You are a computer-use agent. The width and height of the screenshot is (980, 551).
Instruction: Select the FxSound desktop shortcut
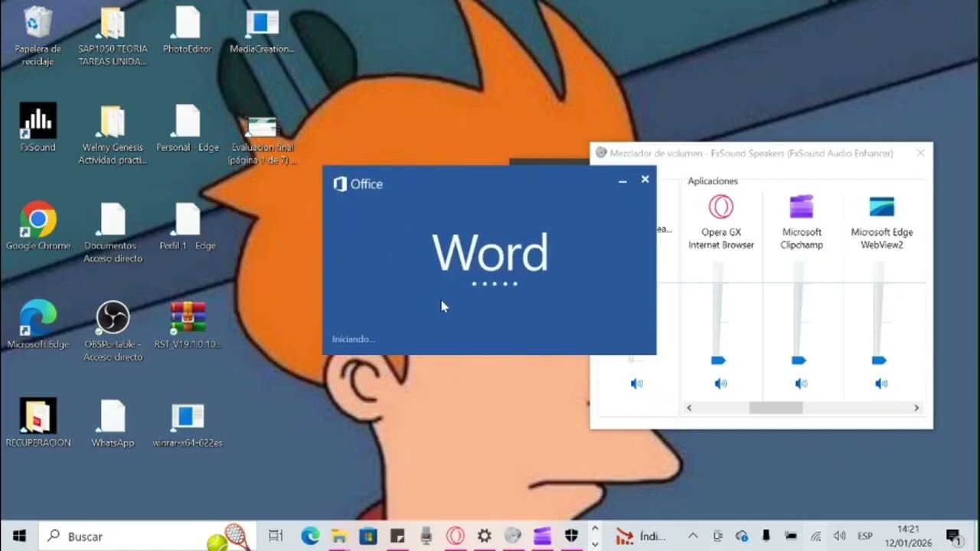point(38,128)
